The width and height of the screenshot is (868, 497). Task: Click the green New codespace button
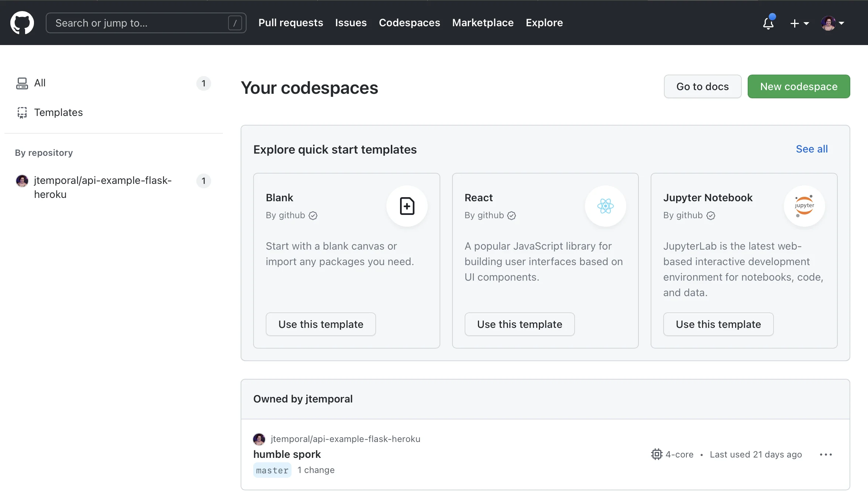(799, 86)
